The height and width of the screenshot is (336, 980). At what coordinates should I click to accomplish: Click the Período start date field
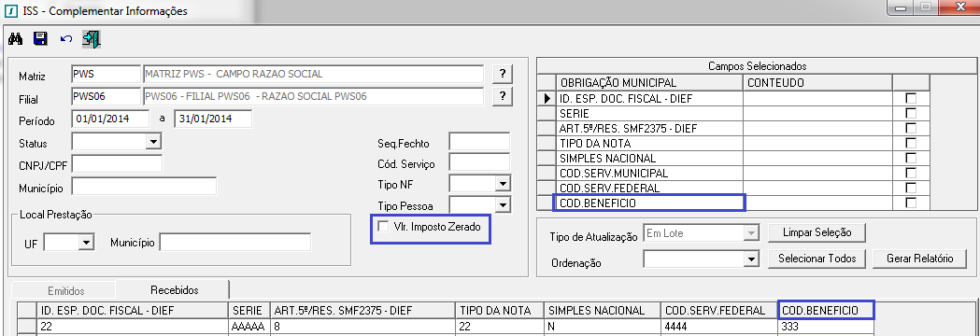click(111, 119)
